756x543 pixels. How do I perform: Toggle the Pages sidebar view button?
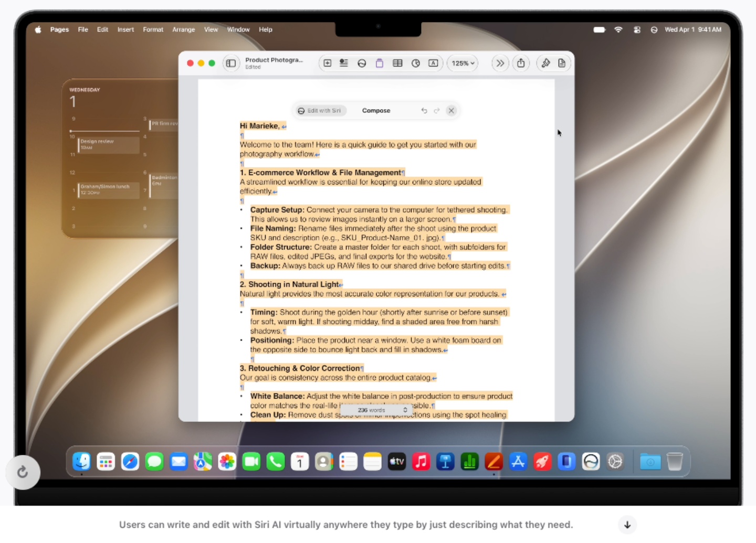pyautogui.click(x=231, y=63)
